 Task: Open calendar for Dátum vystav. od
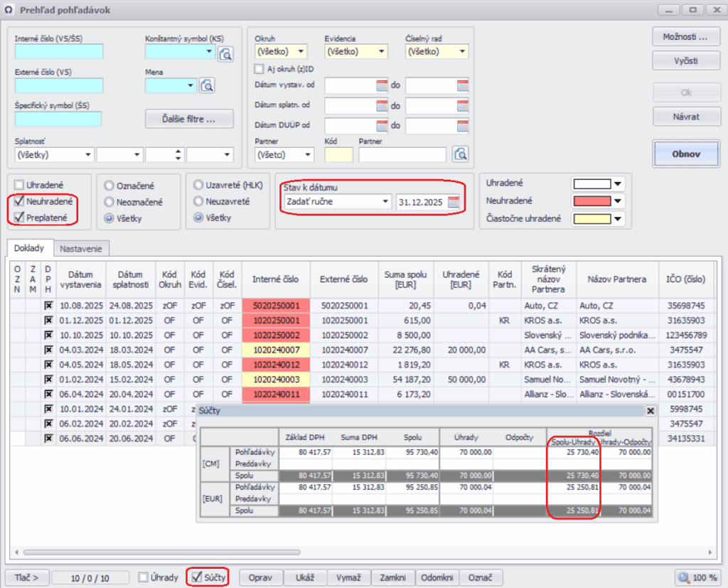pos(382,86)
